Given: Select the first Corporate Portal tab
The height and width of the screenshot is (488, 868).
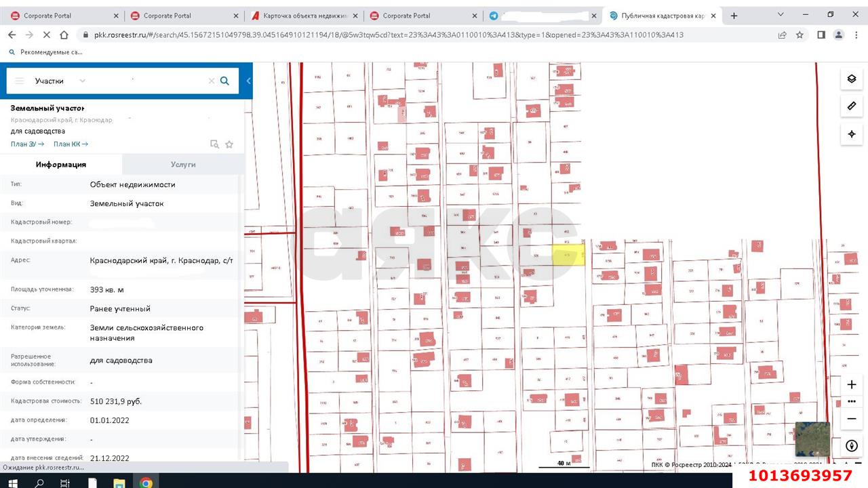Looking at the screenshot, I should tap(63, 16).
